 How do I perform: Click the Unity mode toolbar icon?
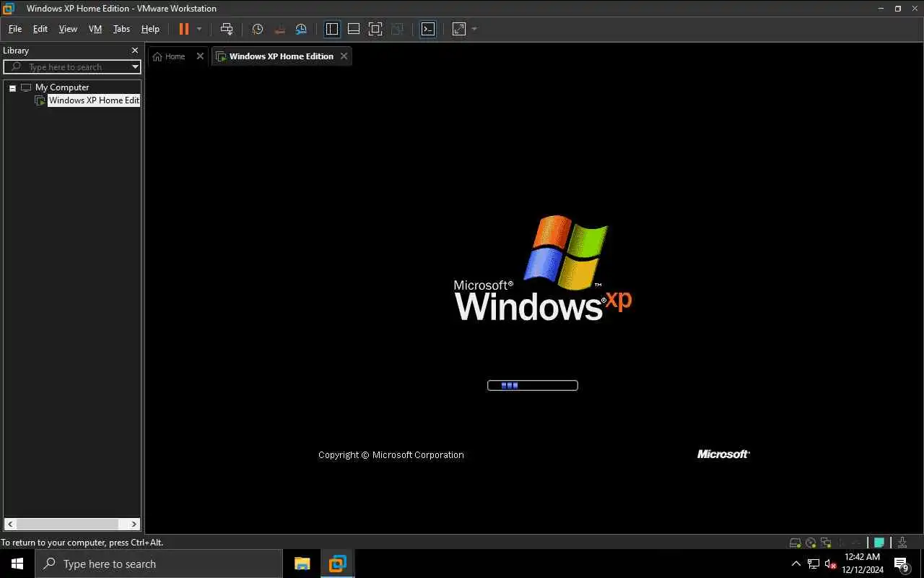click(397, 29)
